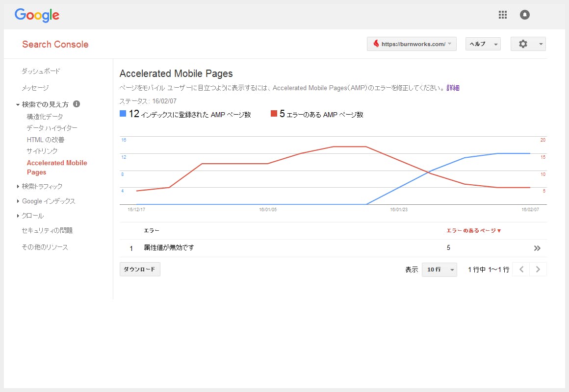Open the Google apps grid icon
Screen dimensions: 569x392
click(502, 15)
